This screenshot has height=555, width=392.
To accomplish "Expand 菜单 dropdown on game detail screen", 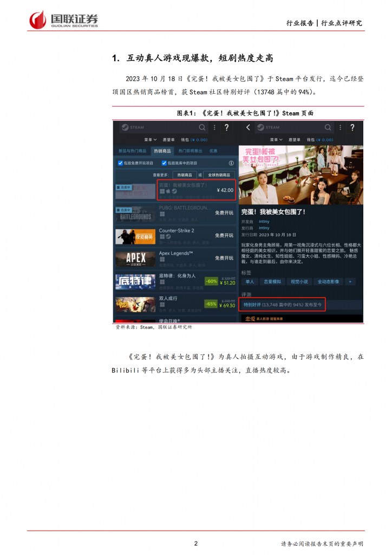I will coord(276,140).
